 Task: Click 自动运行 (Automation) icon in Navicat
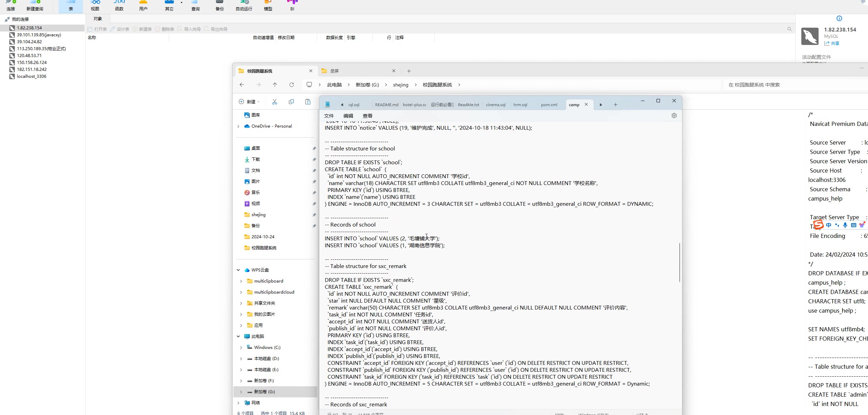244,5
